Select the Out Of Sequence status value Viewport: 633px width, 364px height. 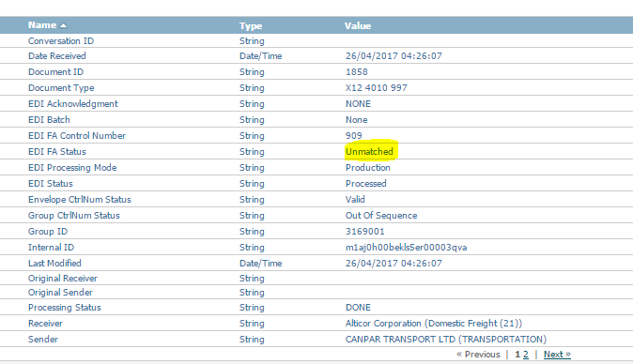[381, 215]
